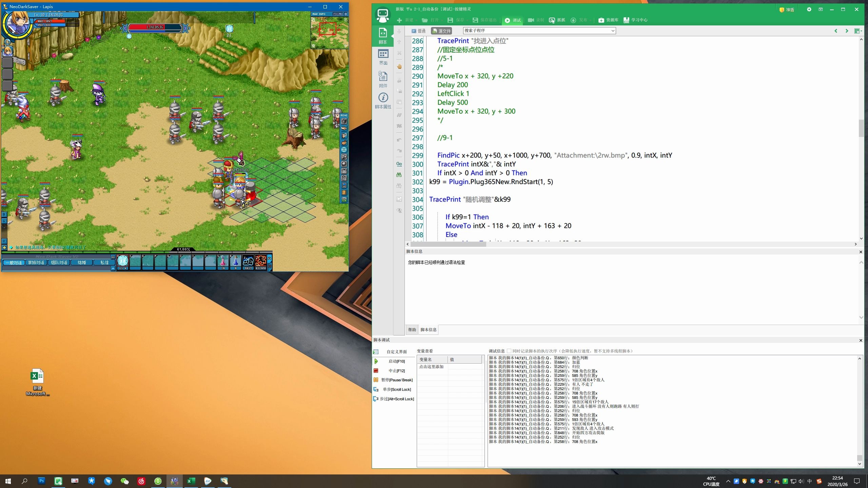Open the 资源库 resource library

click(608, 20)
